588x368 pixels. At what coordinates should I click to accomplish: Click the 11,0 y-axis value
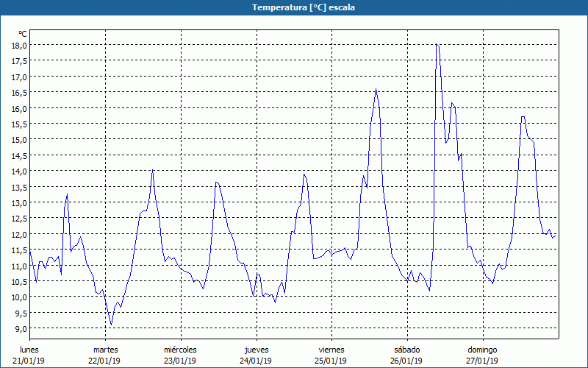point(20,266)
